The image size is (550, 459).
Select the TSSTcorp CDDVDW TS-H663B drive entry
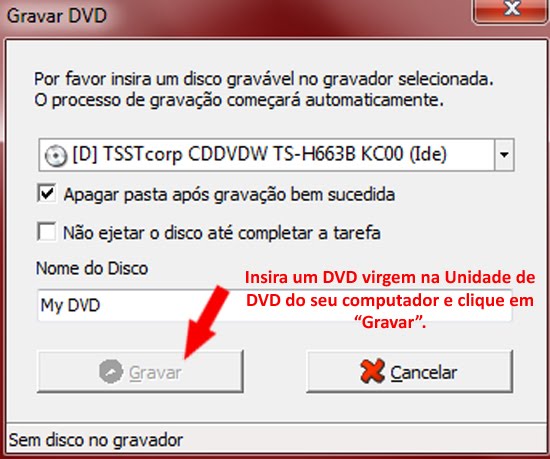[x=259, y=154]
